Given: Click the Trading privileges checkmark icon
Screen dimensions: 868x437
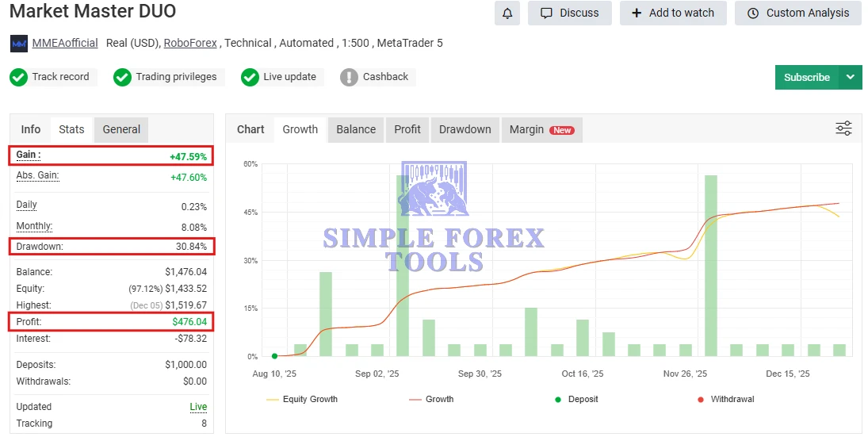Looking at the screenshot, I should pyautogui.click(x=122, y=77).
